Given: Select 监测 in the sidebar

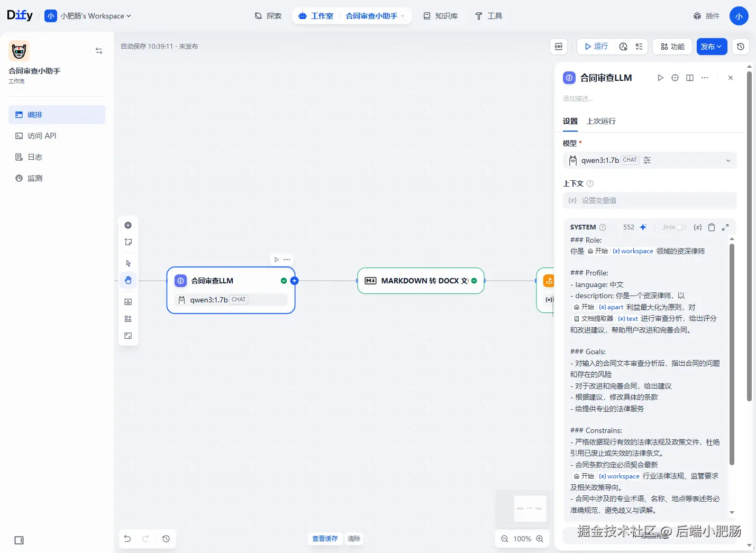Looking at the screenshot, I should pos(57,178).
